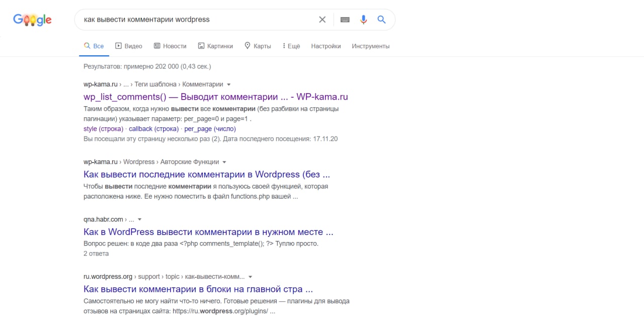Open Как в WordPress вывести комментарии result

(x=208, y=232)
